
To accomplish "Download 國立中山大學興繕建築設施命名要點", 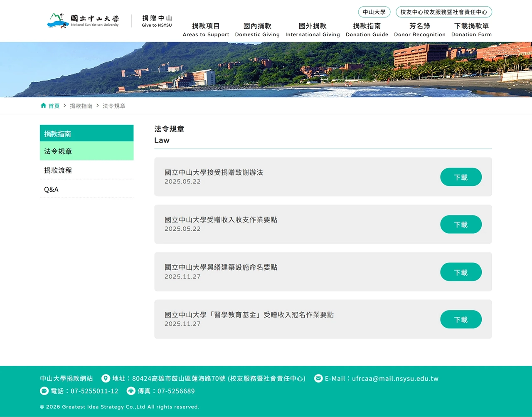I will (461, 272).
